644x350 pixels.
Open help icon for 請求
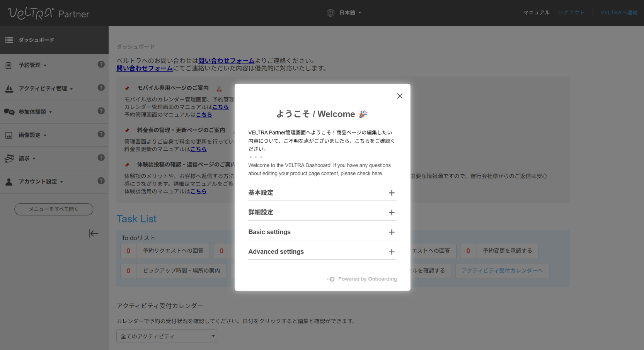pos(101,158)
